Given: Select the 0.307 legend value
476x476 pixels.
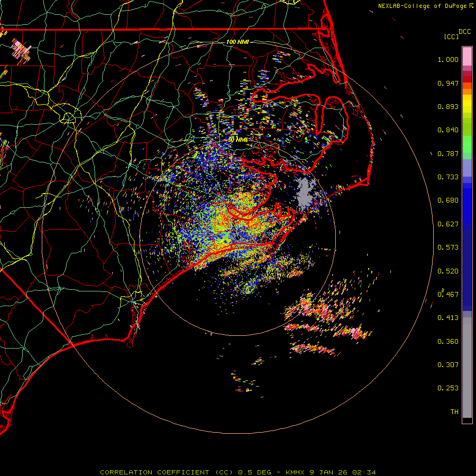Looking at the screenshot, I should coord(448,365).
